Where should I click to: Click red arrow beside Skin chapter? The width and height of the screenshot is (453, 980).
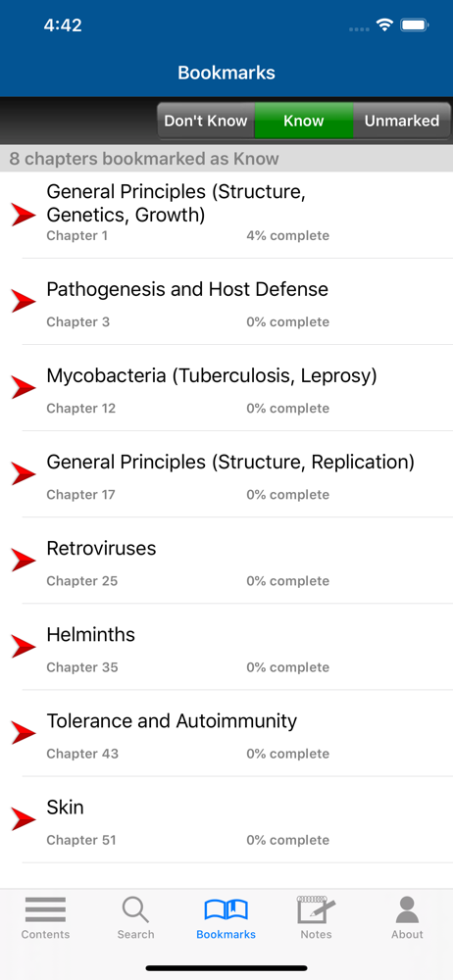click(24, 818)
